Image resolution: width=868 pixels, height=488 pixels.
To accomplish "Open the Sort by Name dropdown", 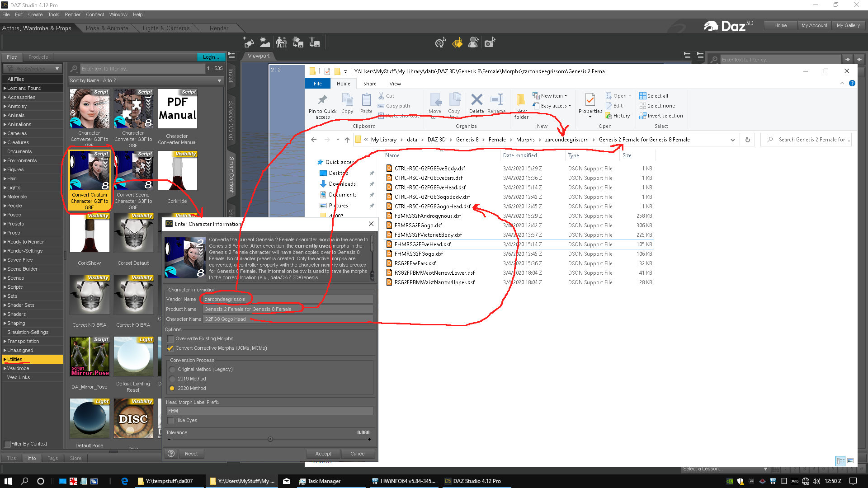I will (x=145, y=80).
